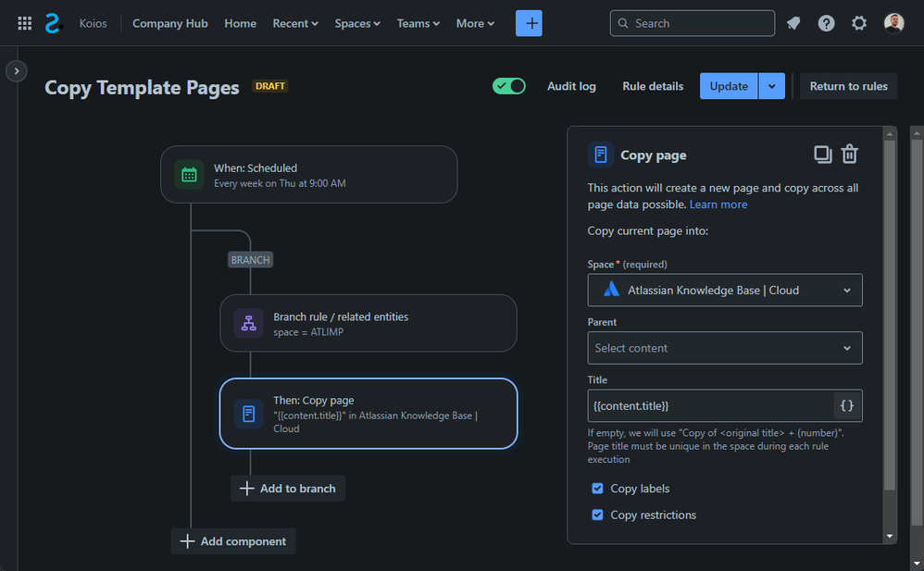Click the Branch rule hierarchy icon
The image size is (924, 571).
(249, 324)
